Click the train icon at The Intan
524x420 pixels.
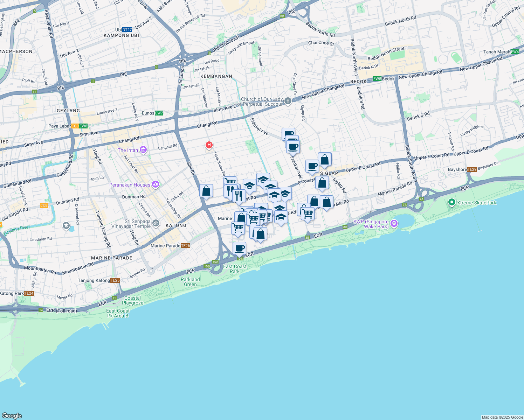143,150
